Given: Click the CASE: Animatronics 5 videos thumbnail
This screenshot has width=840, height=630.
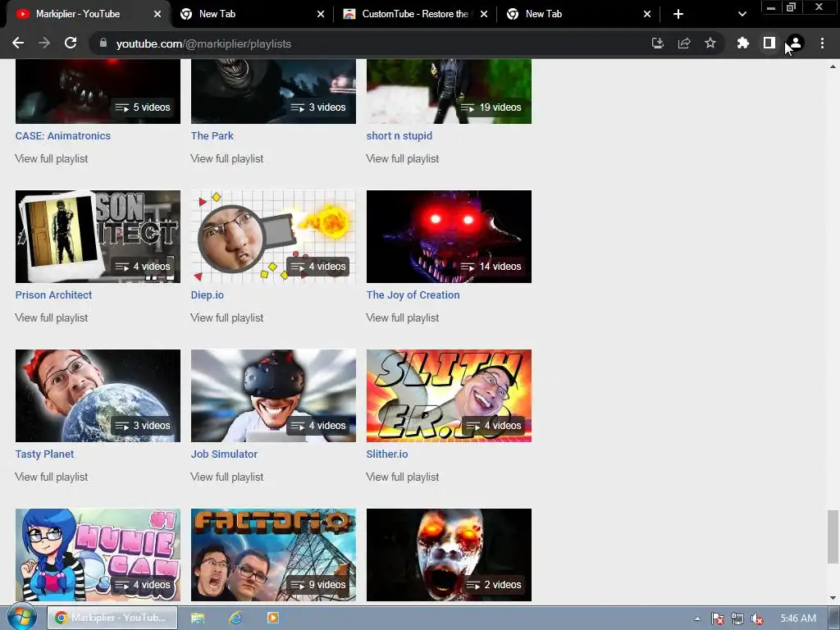Looking at the screenshot, I should 98,91.
